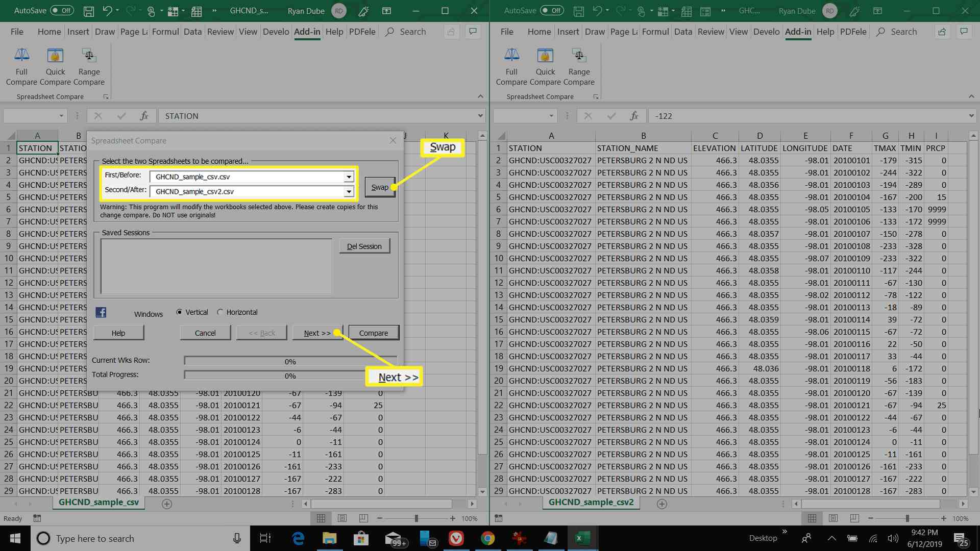
Task: Expand the Second/After file dropdown
Action: 348,192
